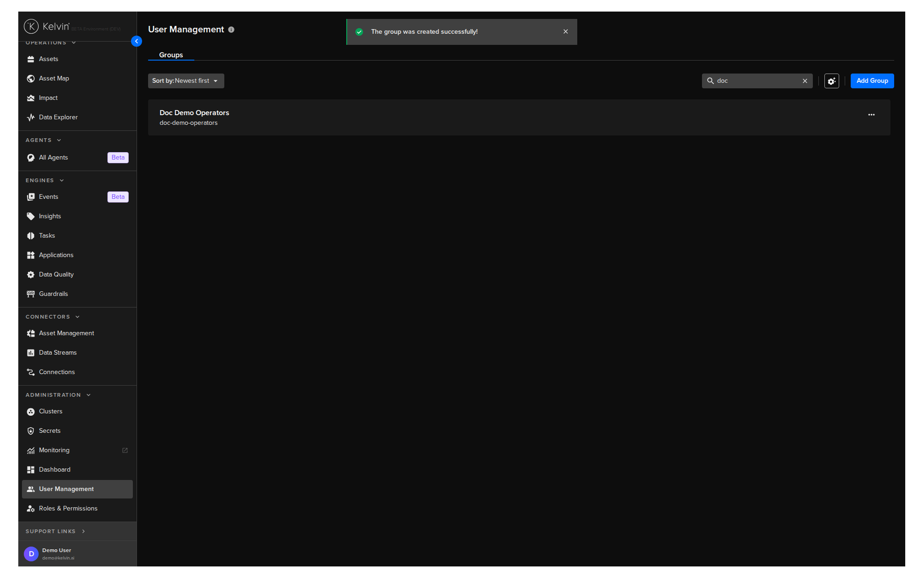Viewport: 924px width, 578px height.
Task: Open Data Explorer pulse icon
Action: tap(31, 117)
